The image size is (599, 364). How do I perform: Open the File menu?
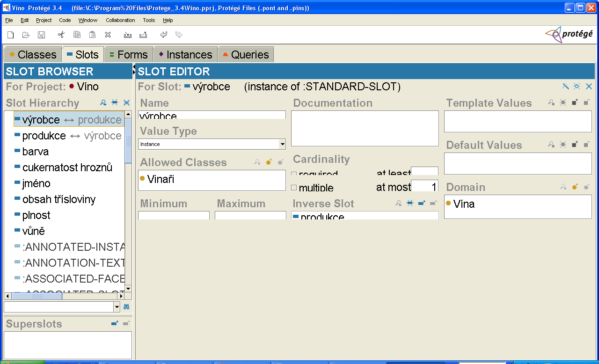coord(9,20)
